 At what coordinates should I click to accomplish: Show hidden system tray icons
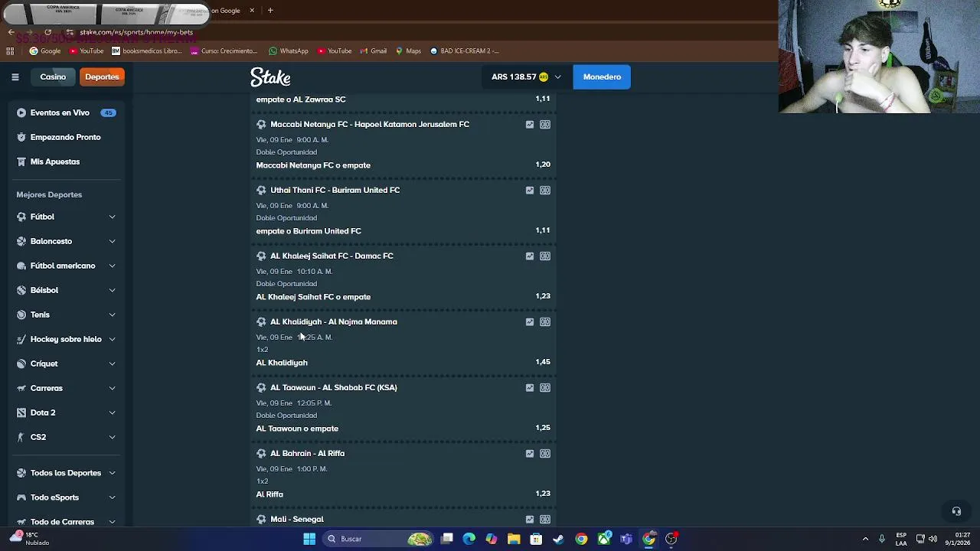865,539
